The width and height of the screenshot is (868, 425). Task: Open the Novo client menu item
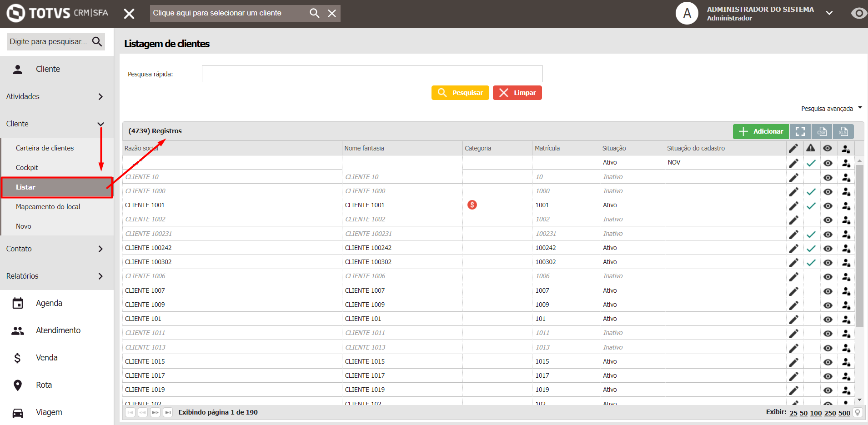[24, 226]
